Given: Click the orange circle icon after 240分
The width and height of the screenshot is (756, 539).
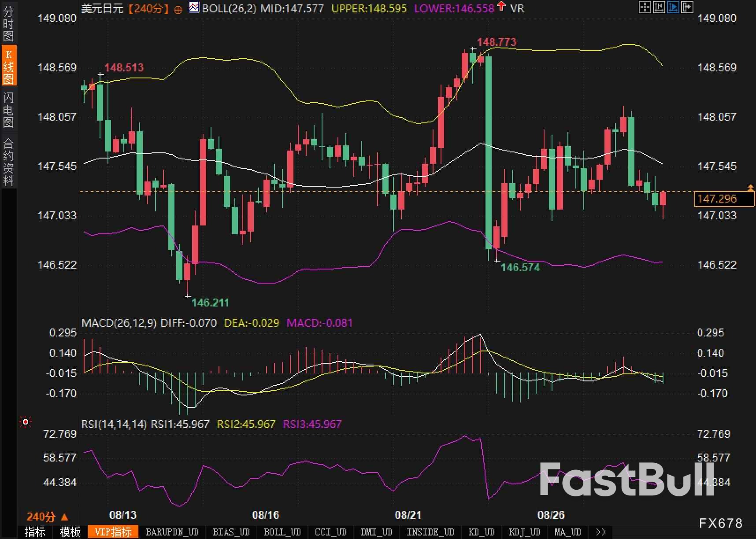Looking at the screenshot, I should (178, 10).
